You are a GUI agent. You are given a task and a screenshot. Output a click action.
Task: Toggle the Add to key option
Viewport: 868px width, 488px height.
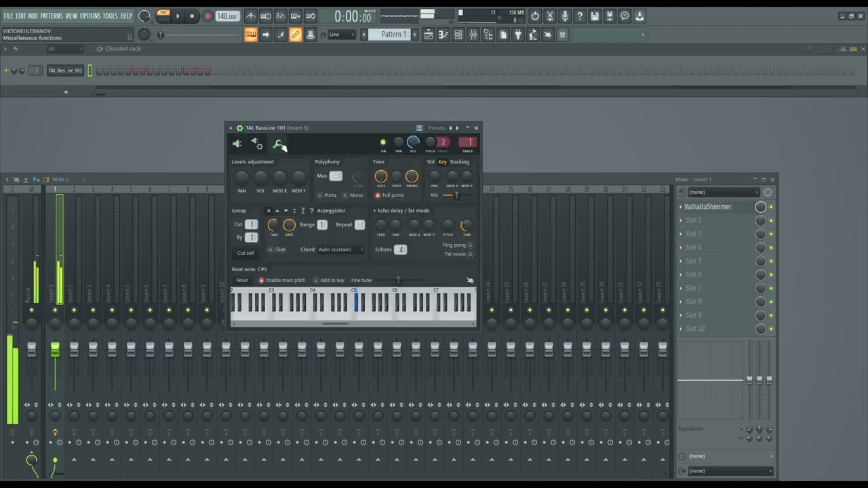point(315,280)
